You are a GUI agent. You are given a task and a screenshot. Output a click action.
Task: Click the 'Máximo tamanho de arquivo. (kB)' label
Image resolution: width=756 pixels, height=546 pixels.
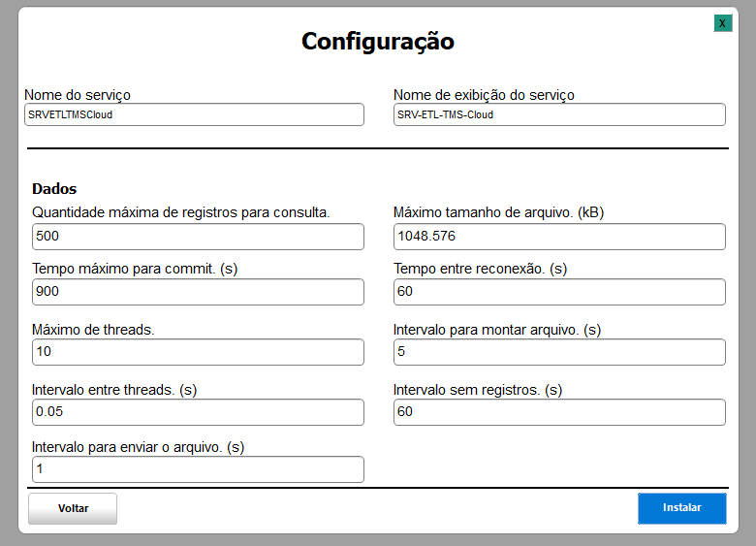click(498, 212)
